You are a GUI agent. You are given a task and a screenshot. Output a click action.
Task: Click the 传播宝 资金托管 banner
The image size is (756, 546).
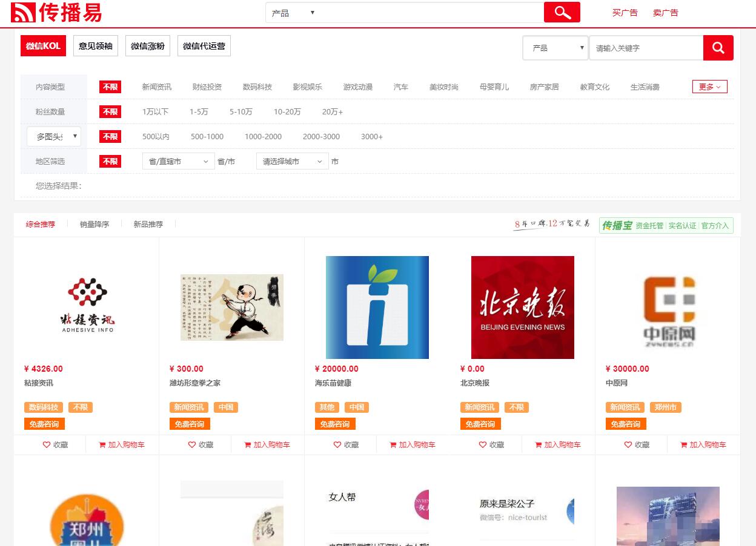tap(666, 225)
